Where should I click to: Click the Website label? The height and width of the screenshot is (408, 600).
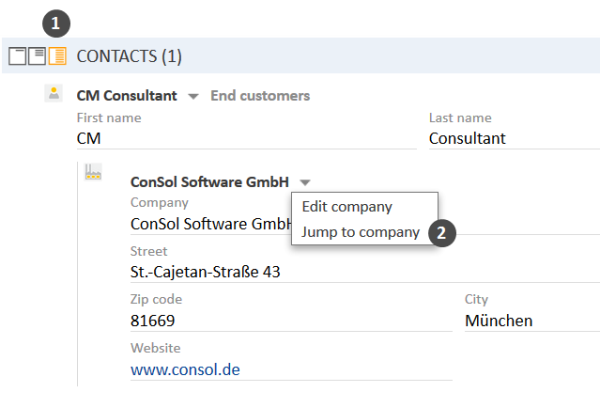pyautogui.click(x=155, y=348)
